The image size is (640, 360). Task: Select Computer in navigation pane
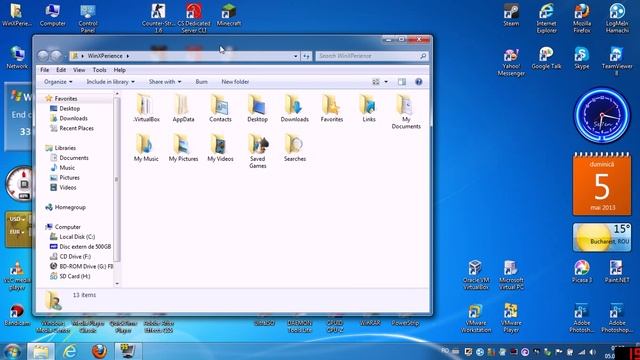(x=67, y=227)
